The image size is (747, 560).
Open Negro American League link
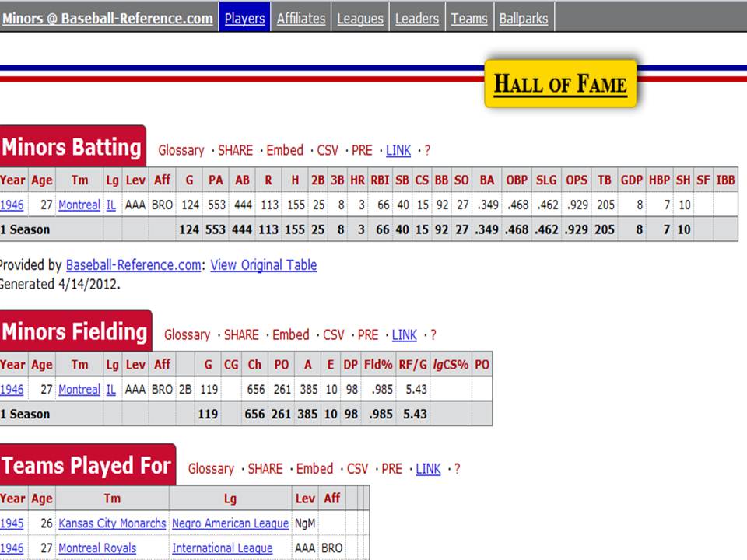230,523
